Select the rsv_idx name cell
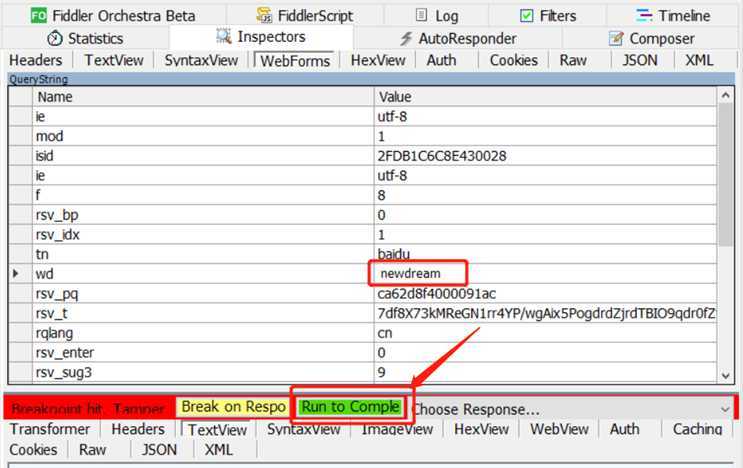Viewport: 743px width, 468px height. [203, 234]
